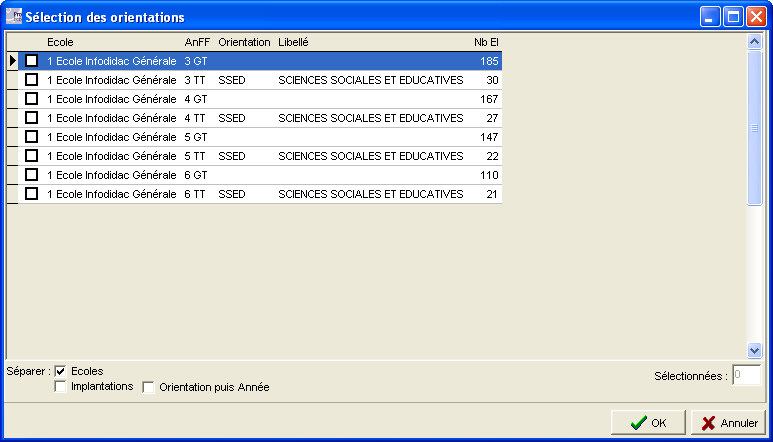
Task: Click the scrollbar up arrow
Action: (755, 42)
